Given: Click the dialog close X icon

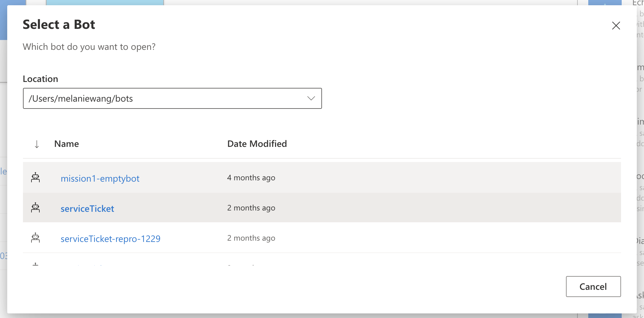Looking at the screenshot, I should click(616, 26).
